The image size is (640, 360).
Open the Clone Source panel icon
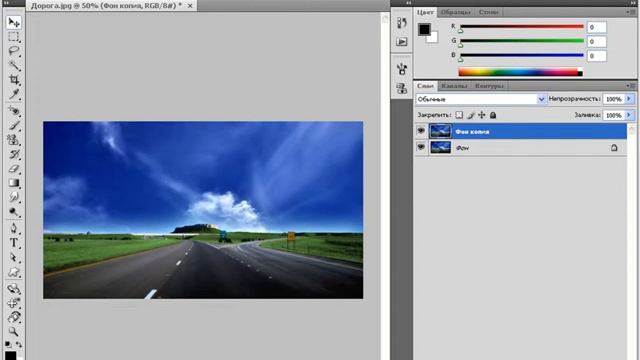click(402, 88)
